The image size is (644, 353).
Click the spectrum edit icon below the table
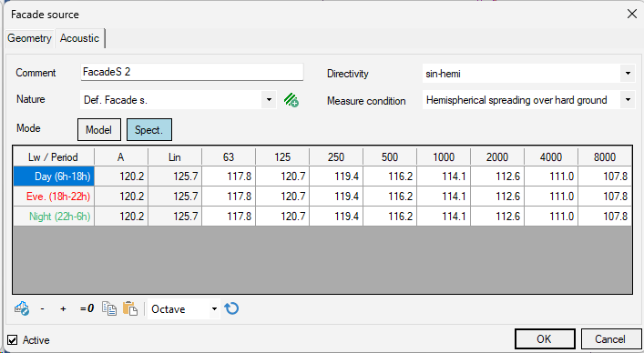[x=21, y=308]
